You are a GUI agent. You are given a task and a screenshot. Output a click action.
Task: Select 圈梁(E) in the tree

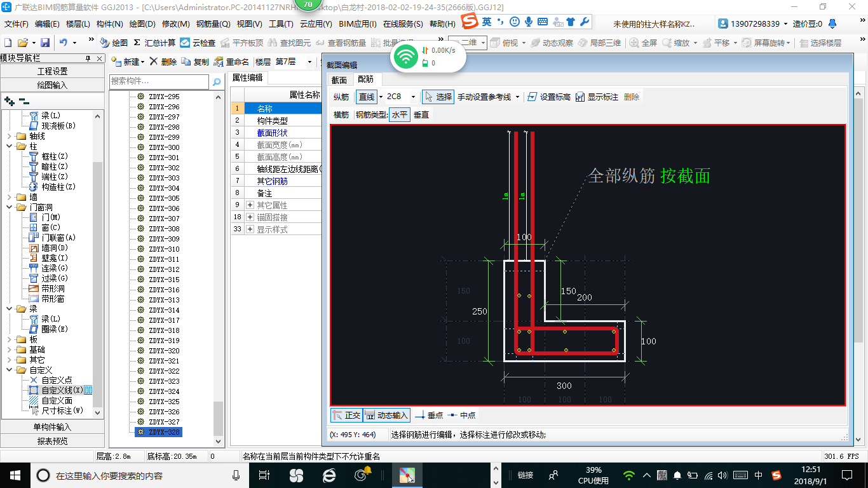point(54,329)
